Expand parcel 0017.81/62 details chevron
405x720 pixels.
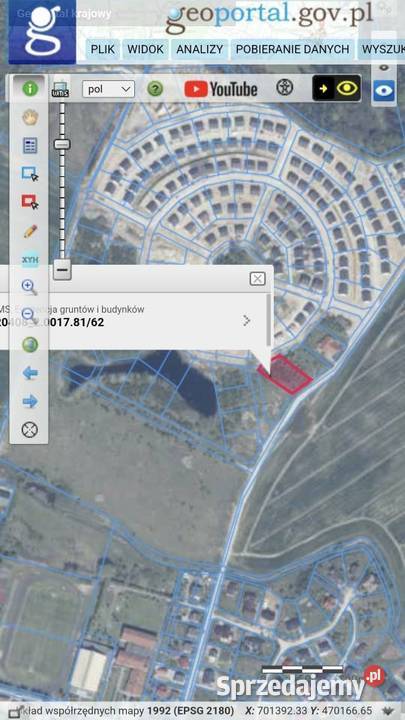tap(247, 320)
